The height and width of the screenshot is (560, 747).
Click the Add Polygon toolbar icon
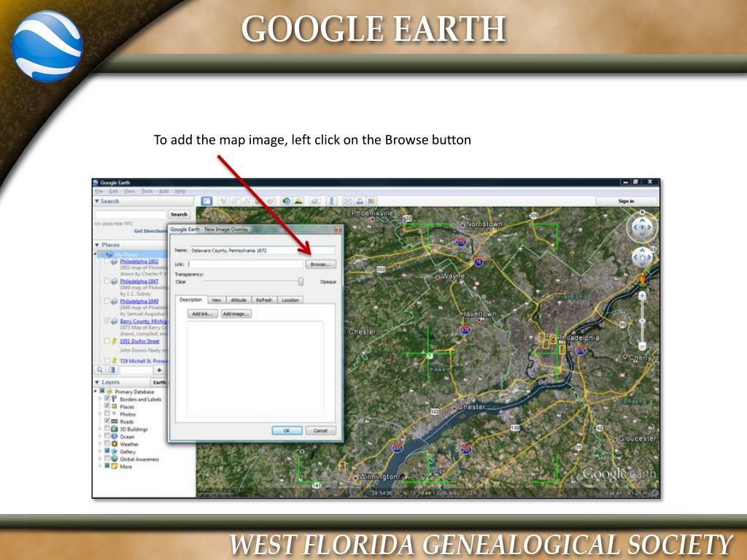[x=235, y=201]
